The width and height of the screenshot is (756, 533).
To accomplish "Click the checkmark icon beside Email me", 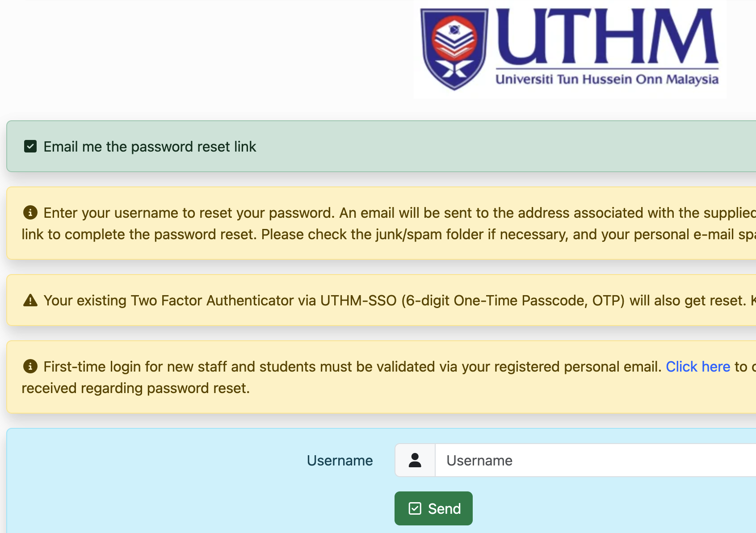I will 30,146.
